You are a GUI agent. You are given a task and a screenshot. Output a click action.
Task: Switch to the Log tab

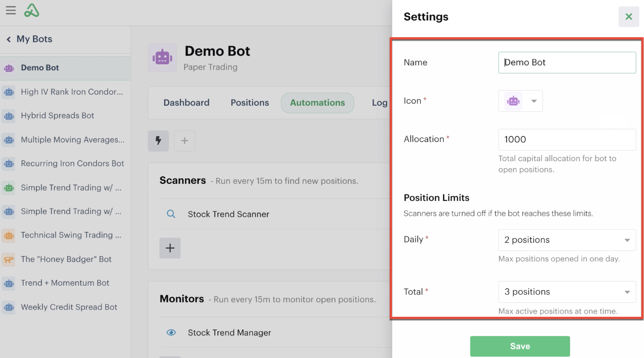(x=379, y=103)
